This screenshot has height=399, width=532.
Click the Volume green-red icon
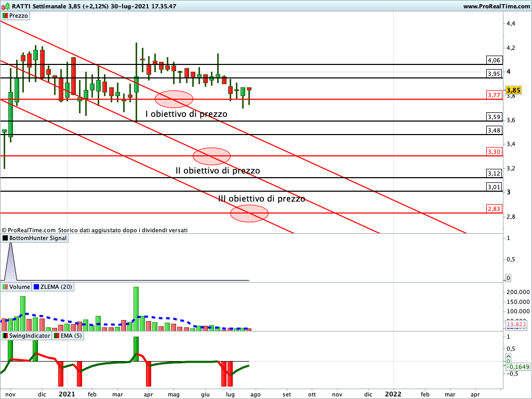pyautogui.click(x=6, y=287)
